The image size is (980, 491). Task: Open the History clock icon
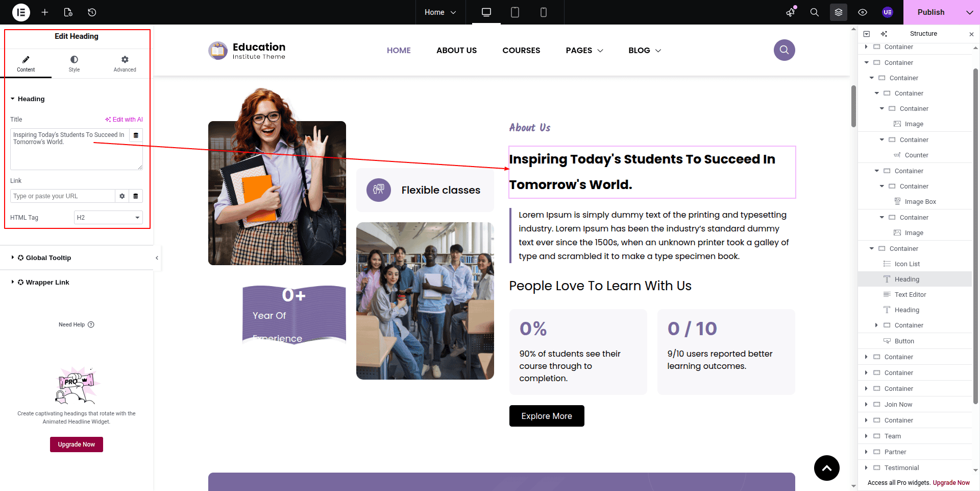[92, 12]
